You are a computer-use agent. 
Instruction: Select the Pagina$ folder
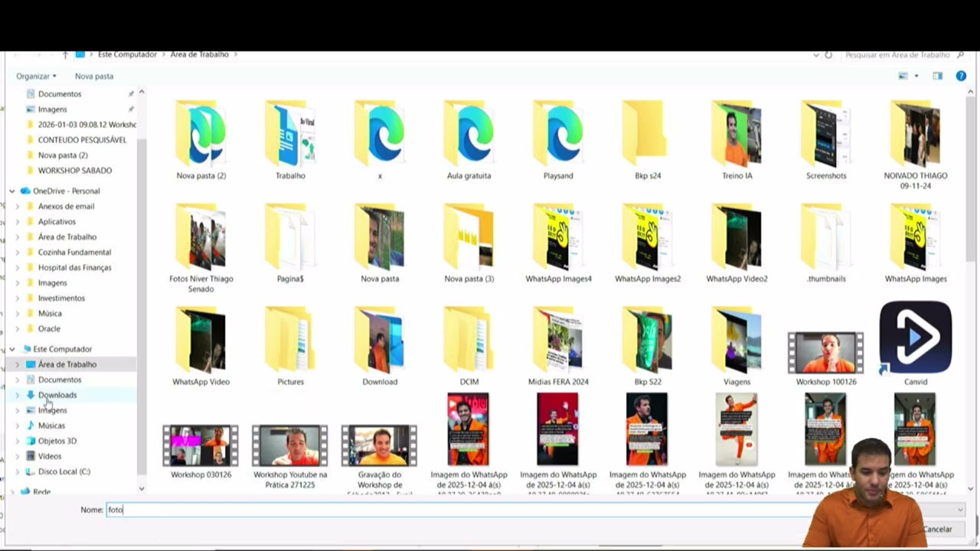(290, 243)
